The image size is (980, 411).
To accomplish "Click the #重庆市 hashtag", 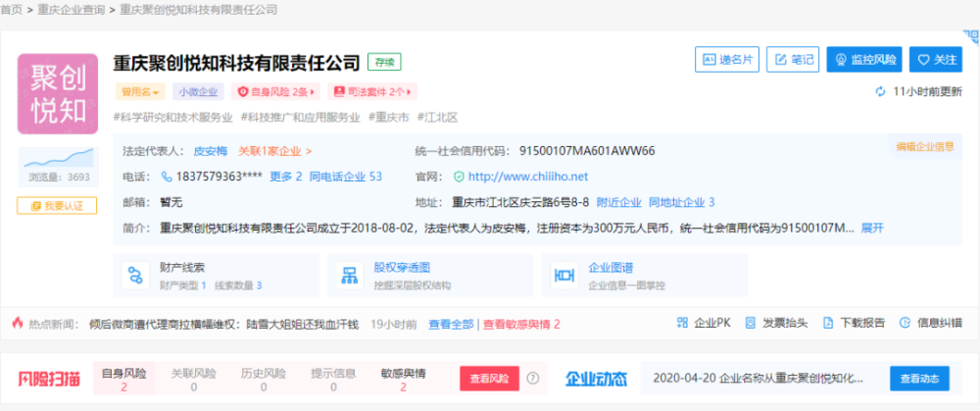I will pyautogui.click(x=389, y=117).
